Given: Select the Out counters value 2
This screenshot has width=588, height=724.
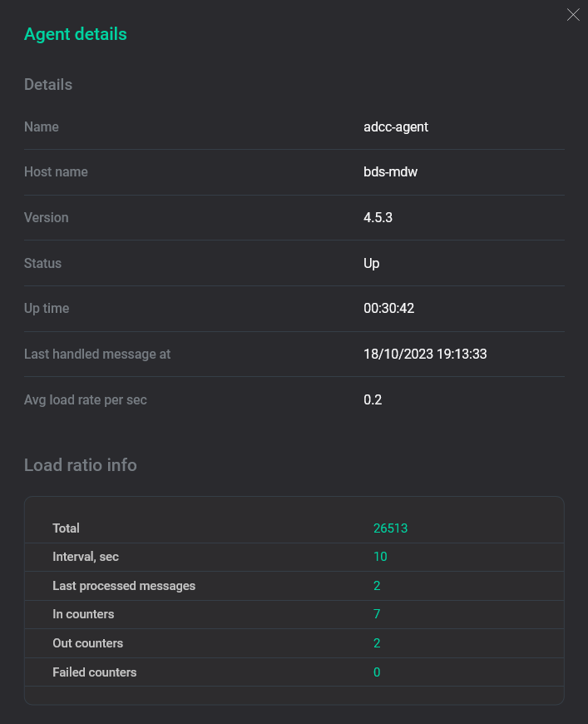Looking at the screenshot, I should 377,643.
